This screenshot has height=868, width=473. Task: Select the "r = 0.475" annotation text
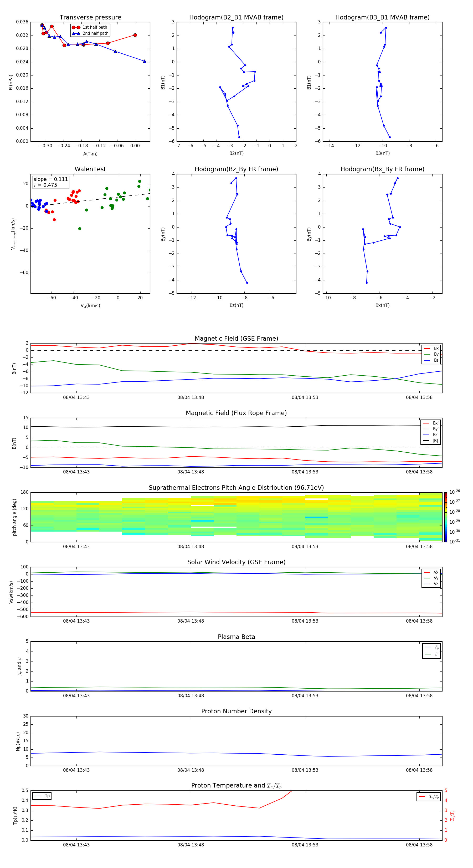(x=45, y=185)
